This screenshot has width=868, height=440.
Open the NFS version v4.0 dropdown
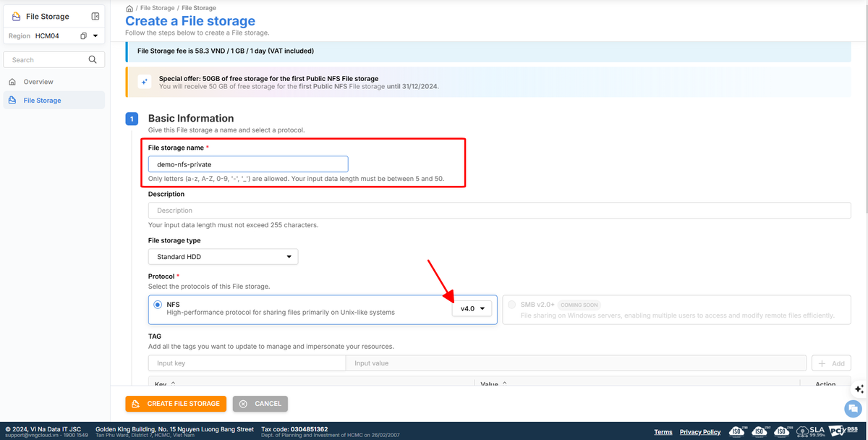(x=472, y=308)
